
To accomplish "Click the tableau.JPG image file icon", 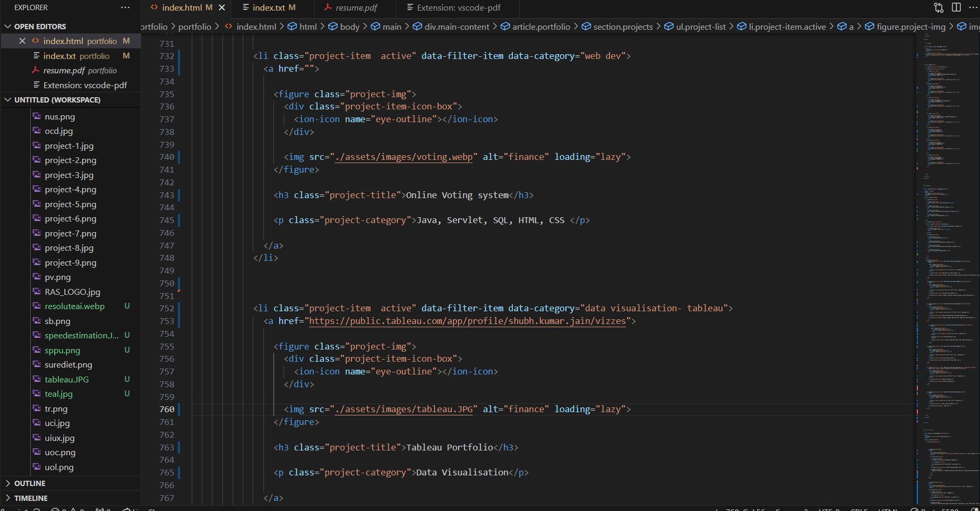I will coord(37,379).
